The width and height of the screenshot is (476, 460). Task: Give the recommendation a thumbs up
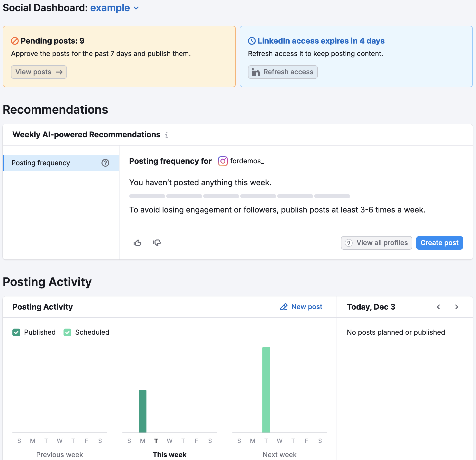click(x=137, y=243)
